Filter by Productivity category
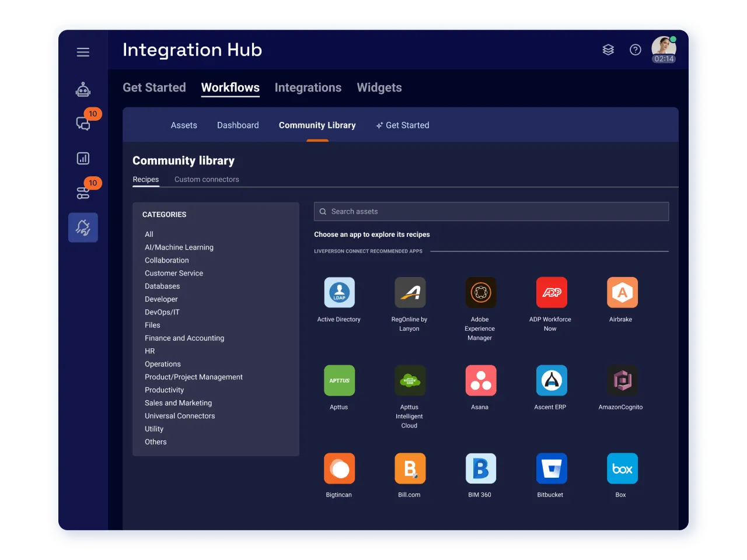 point(165,390)
